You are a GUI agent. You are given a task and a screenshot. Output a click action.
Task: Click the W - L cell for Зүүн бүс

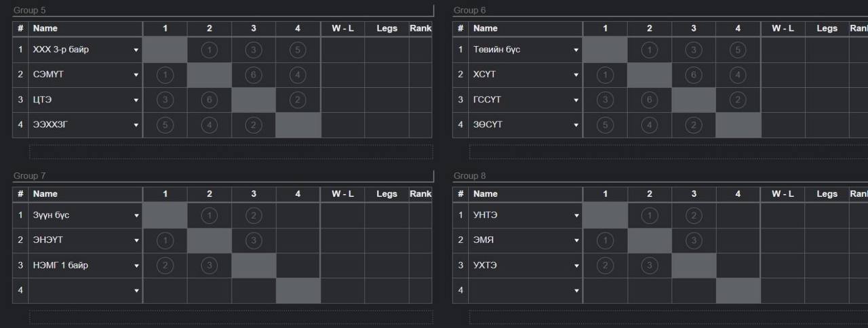342,216
